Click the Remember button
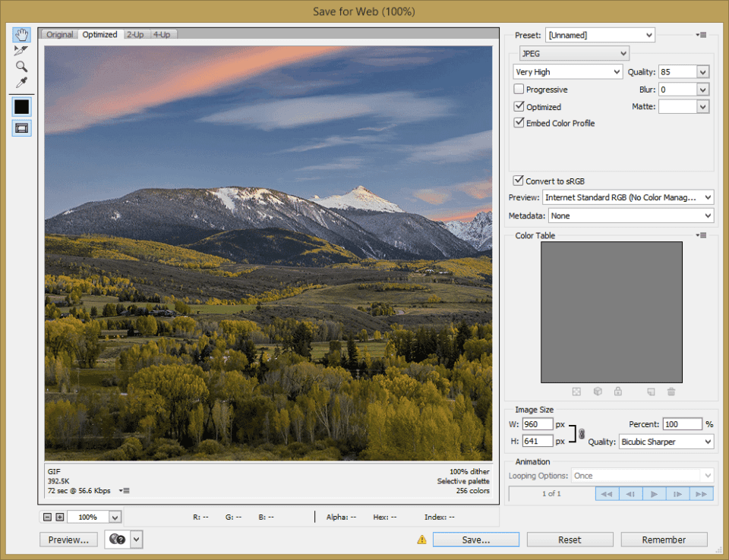The width and height of the screenshot is (729, 560). click(x=664, y=540)
